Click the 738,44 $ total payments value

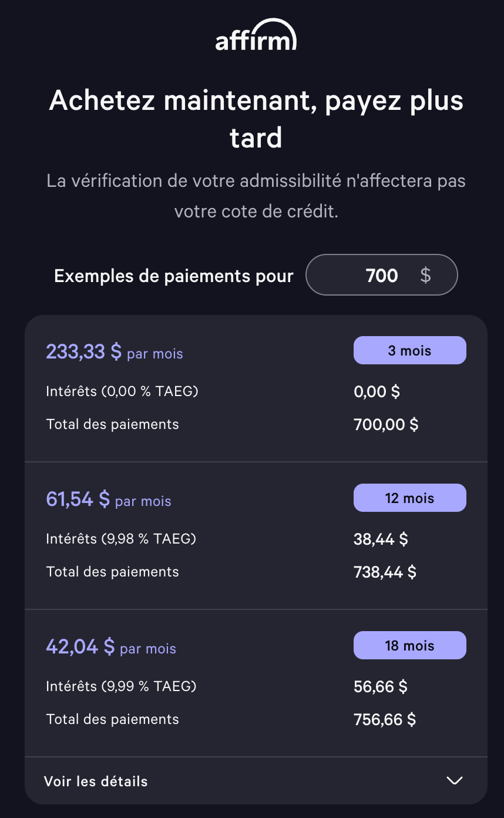(385, 572)
